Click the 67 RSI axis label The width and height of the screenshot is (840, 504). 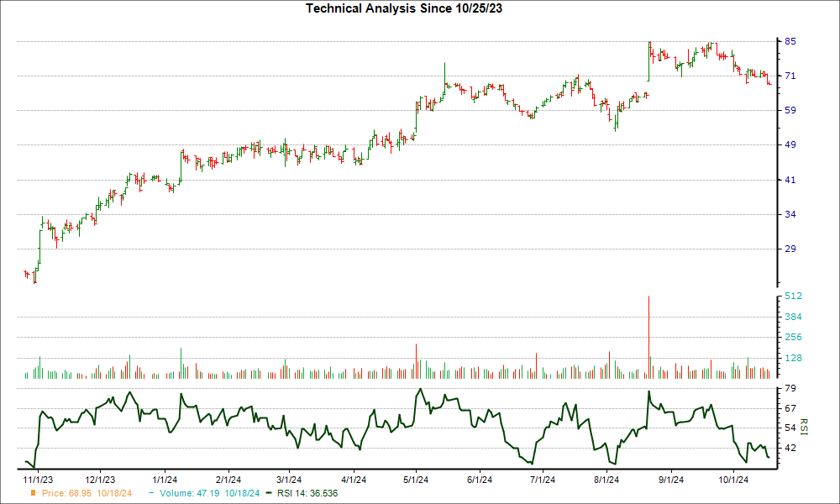tap(790, 408)
